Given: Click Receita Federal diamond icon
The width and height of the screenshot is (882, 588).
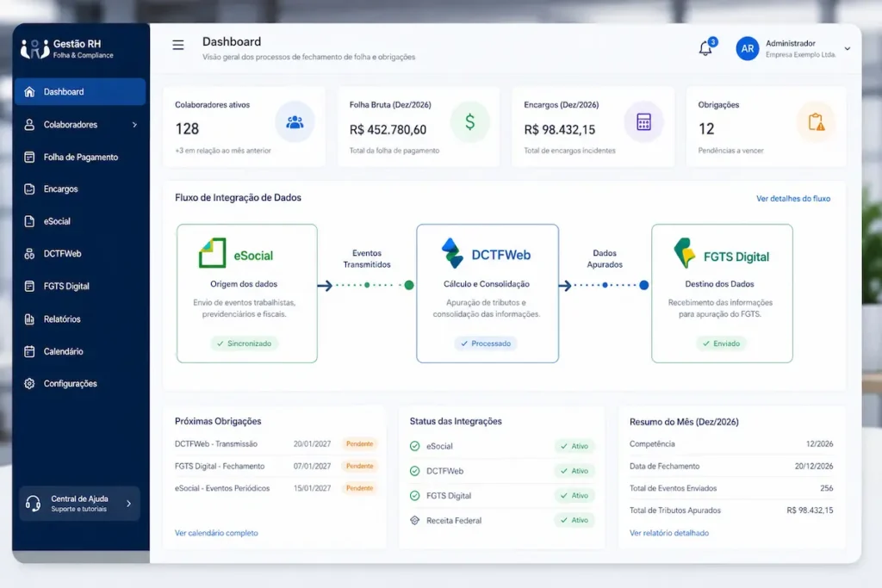Looking at the screenshot, I should tap(414, 520).
